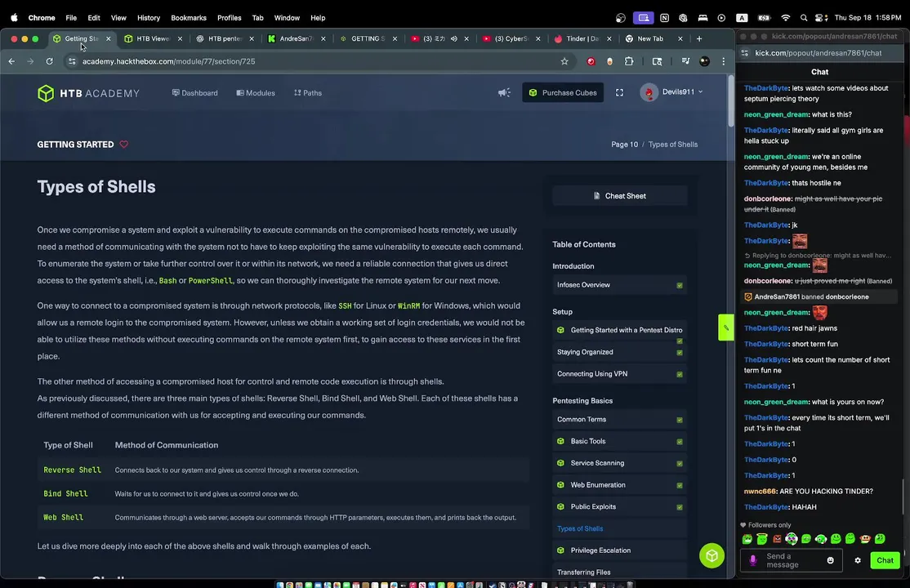This screenshot has height=588, width=910.
Task: Open a new Chrome tab with plus
Action: [x=698, y=39]
